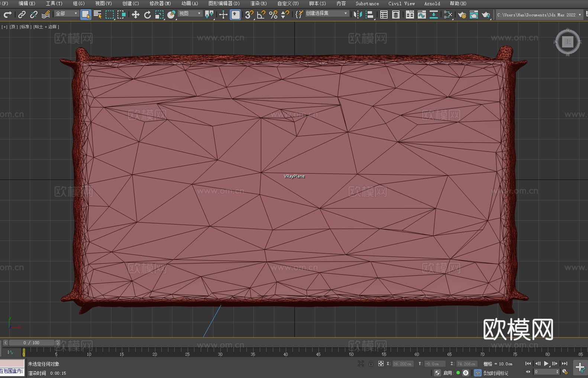588x378 pixels.
Task: Toggle the Angle Snap button
Action: pos(261,14)
